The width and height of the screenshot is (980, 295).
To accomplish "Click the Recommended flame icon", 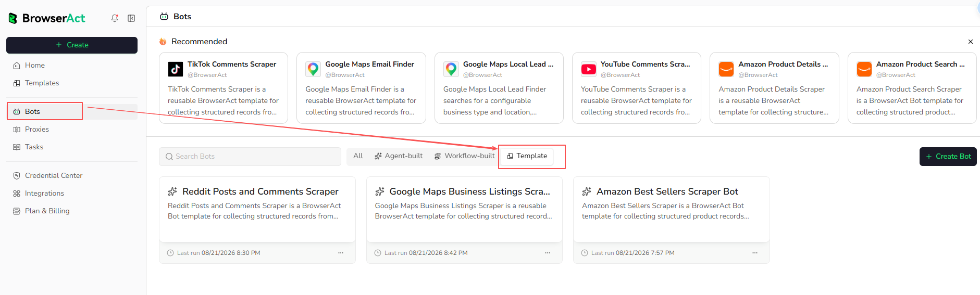I will 163,42.
